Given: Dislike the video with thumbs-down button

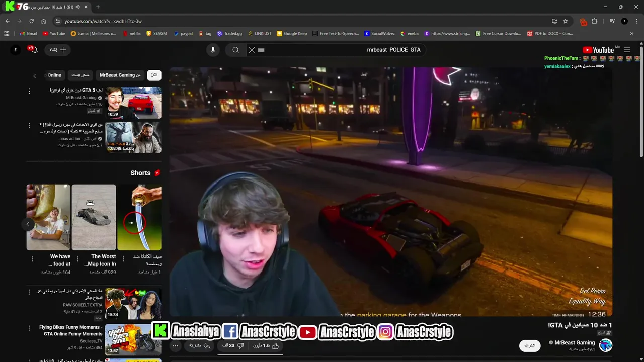Looking at the screenshot, I should [x=233, y=346].
